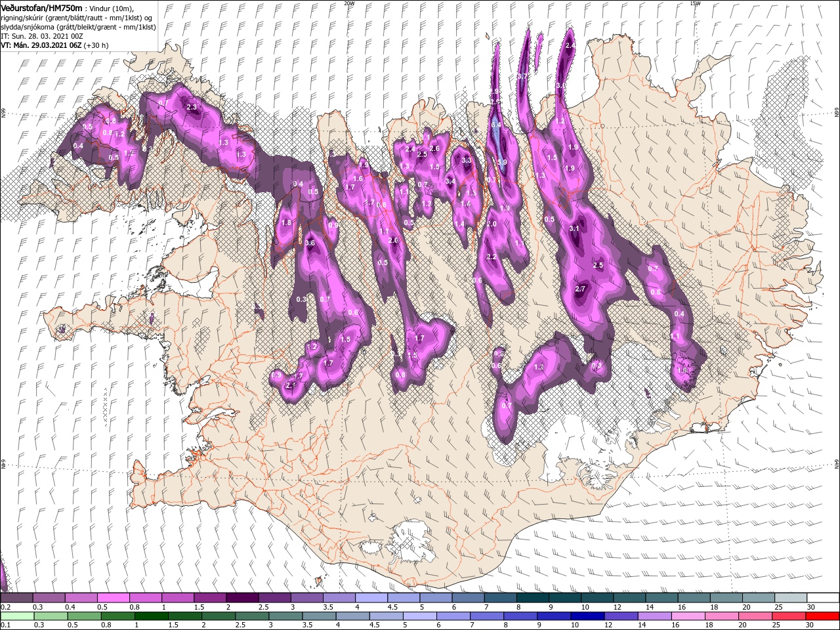The image size is (840, 630).
Task: Pick the bright pink upper swatch between 0.5 and 0.8
Action: point(113,598)
